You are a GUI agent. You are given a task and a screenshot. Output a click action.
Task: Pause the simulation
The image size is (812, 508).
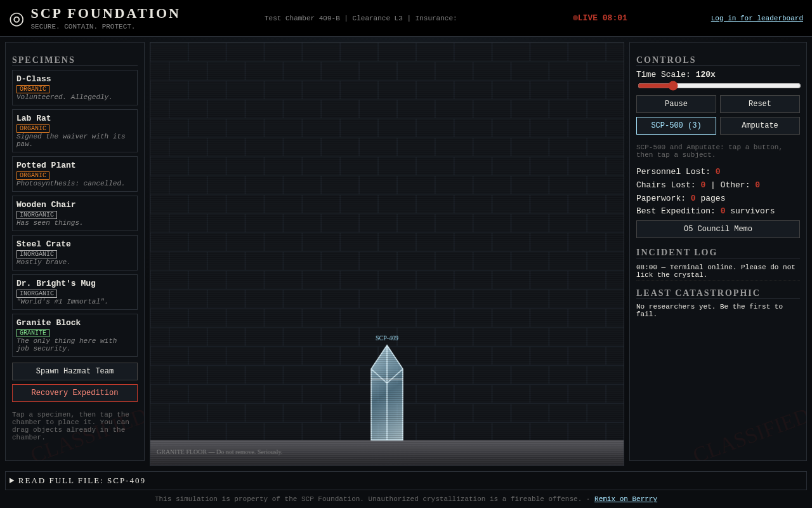(676, 104)
